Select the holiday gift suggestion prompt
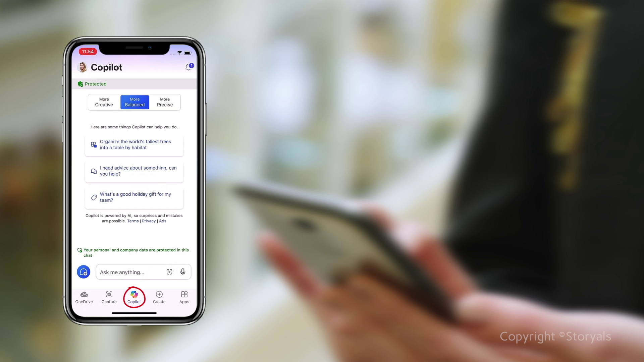 point(134,197)
